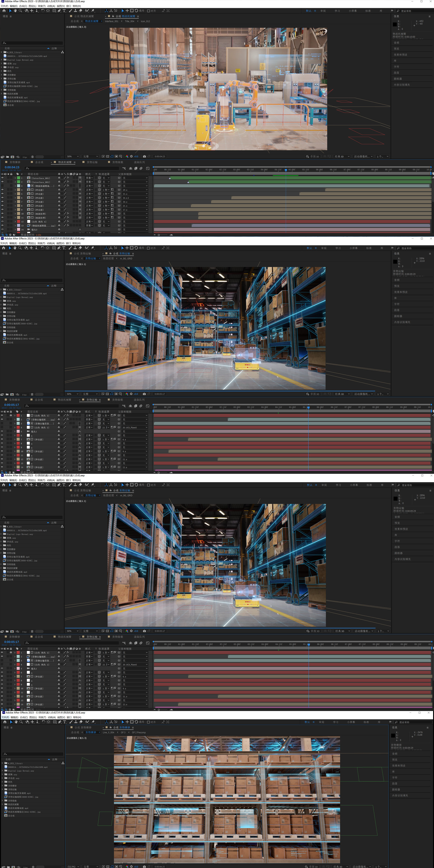
Task: Toggle the 草图3D draft 3D button under the top viewer
Action: (312, 156)
